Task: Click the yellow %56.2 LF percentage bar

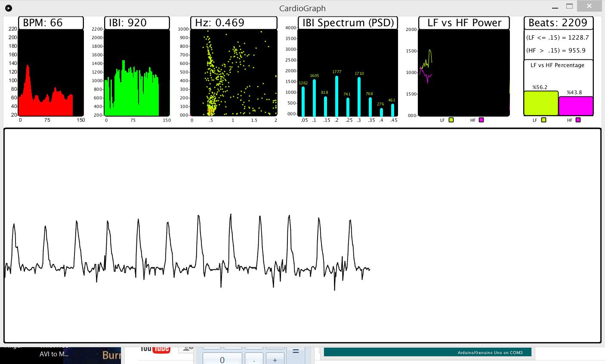Action: (x=540, y=103)
